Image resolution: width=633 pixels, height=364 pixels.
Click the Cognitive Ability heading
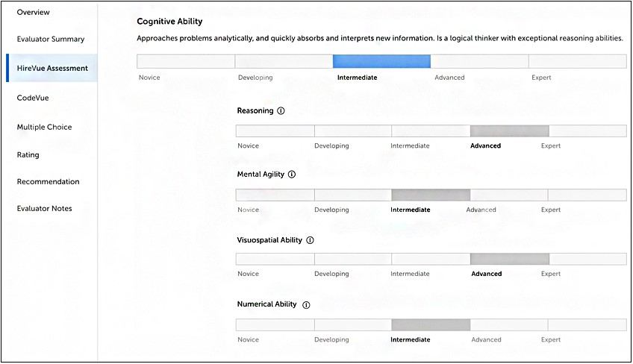[169, 22]
